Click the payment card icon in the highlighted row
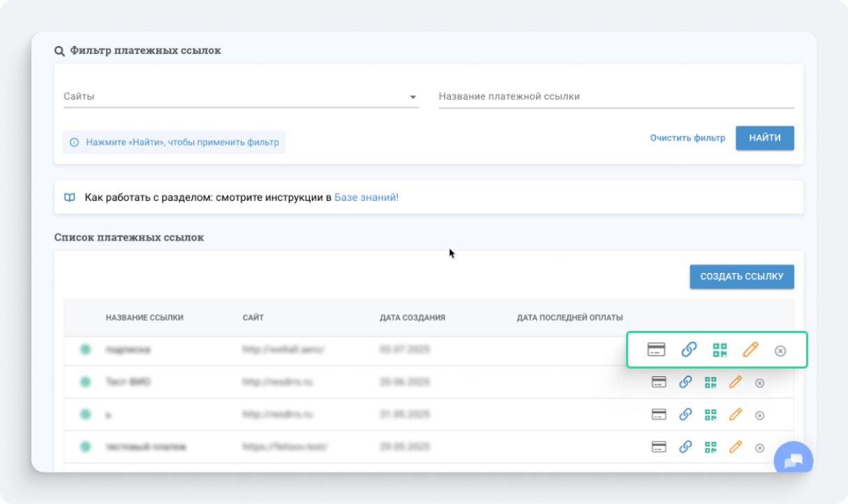Screen dimensions: 848x504 point(655,350)
